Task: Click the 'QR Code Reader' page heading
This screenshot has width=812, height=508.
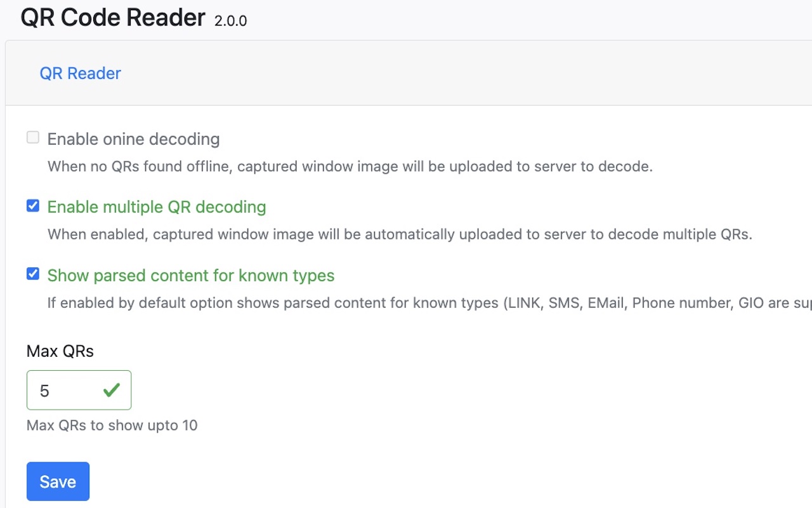Action: [113, 18]
